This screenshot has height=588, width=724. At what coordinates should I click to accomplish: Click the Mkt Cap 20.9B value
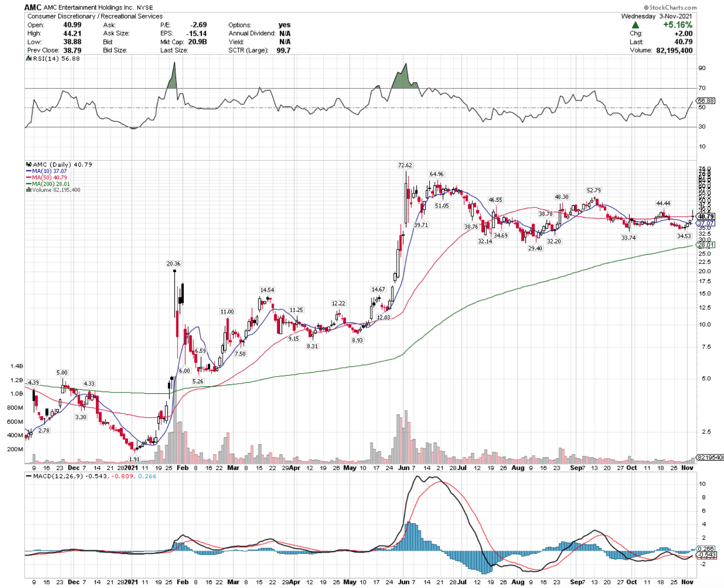198,42
